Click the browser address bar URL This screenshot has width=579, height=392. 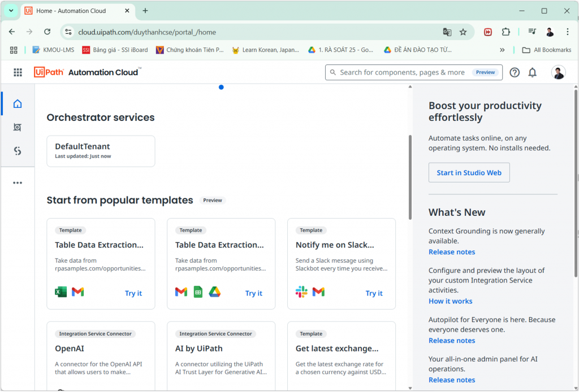coord(147,32)
